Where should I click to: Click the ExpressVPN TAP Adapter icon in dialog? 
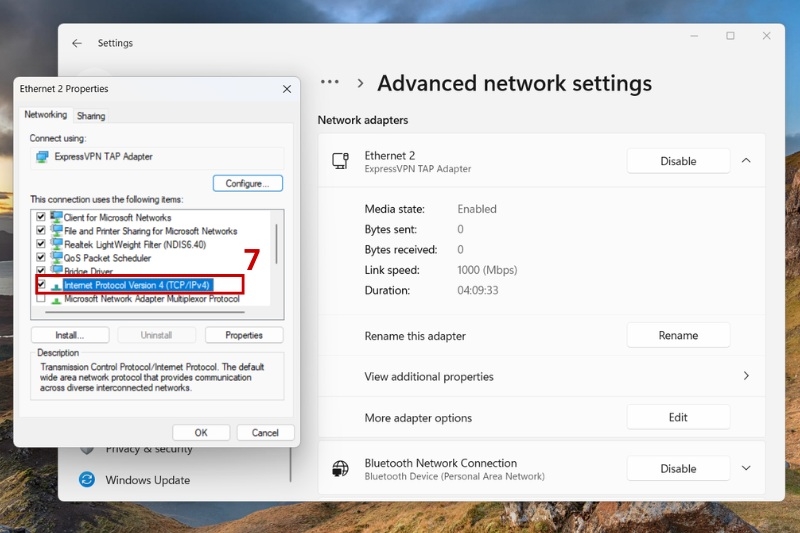tap(42, 157)
